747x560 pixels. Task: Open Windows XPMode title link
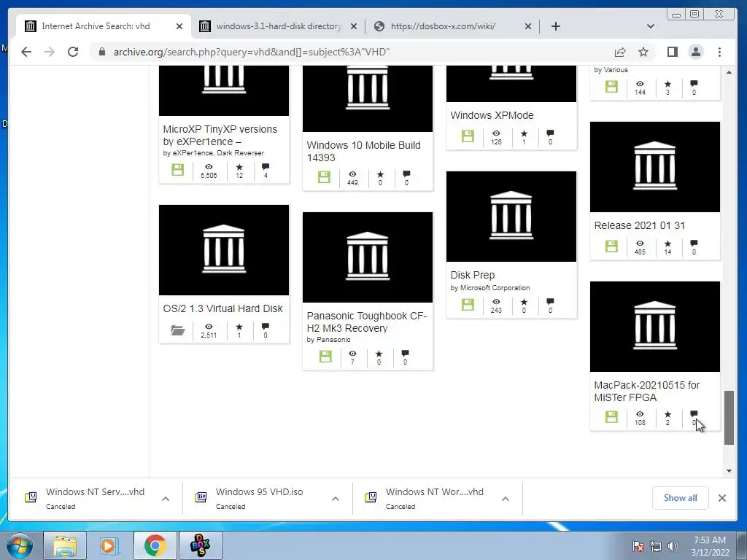click(492, 115)
